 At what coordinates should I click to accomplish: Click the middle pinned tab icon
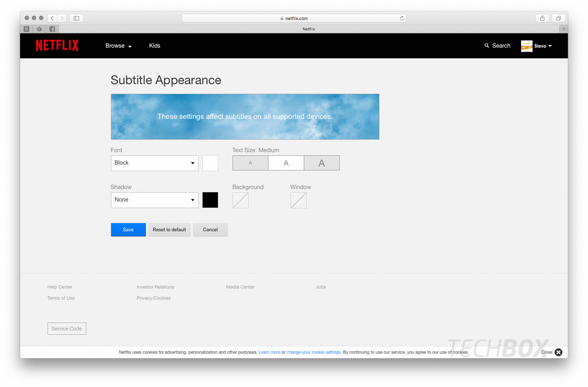pyautogui.click(x=39, y=29)
